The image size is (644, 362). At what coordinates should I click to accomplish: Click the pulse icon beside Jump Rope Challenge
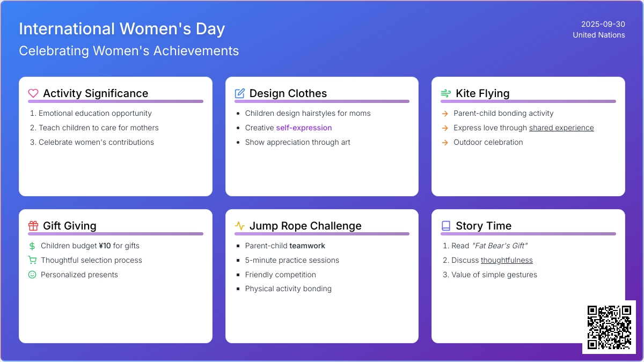coord(240,226)
